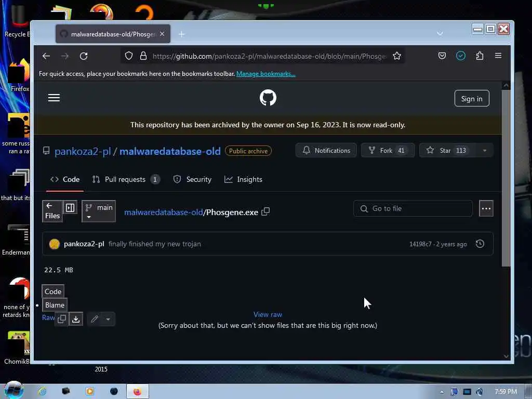532x399 pixels.
Task: Open the Windows Start orb
Action: tap(14, 391)
